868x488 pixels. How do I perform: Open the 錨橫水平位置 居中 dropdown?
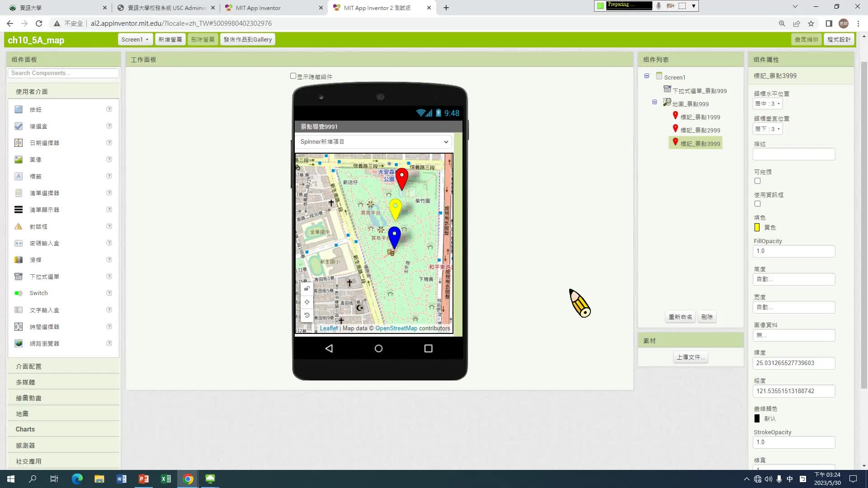pos(768,103)
